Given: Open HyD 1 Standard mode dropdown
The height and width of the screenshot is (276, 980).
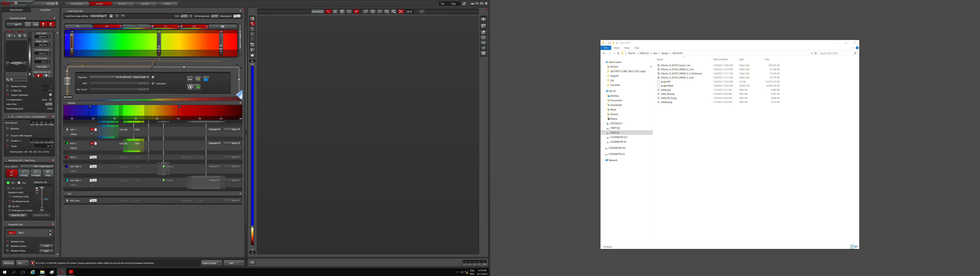Looking at the screenshot, I should pos(214,130).
